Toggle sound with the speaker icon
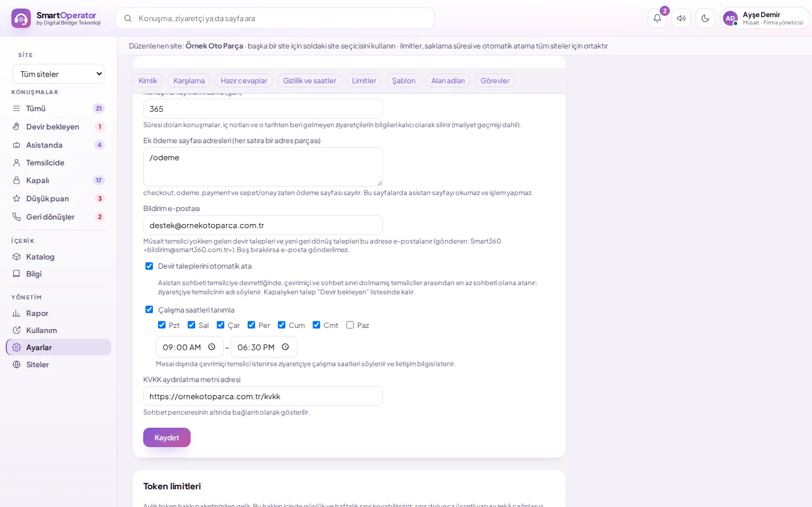 pyautogui.click(x=681, y=18)
